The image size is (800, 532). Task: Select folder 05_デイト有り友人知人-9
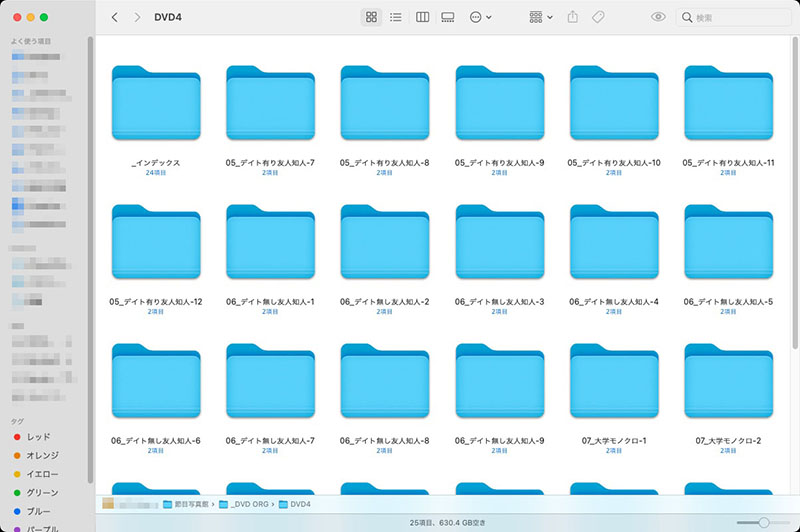click(x=499, y=103)
